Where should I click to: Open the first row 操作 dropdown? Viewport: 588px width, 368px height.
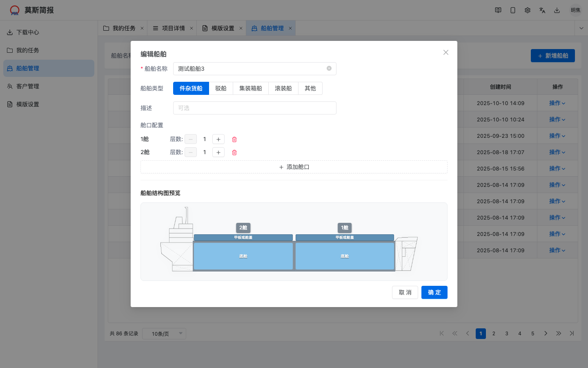[x=557, y=103]
